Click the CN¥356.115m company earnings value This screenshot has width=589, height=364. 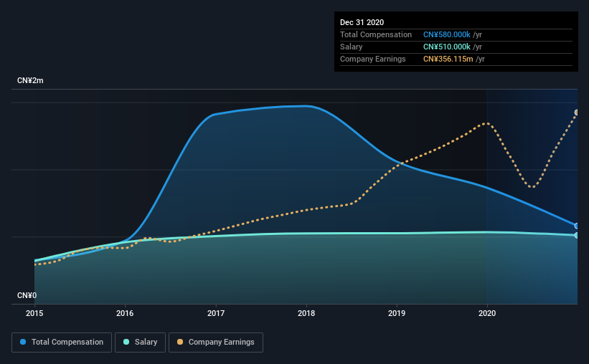coord(448,59)
